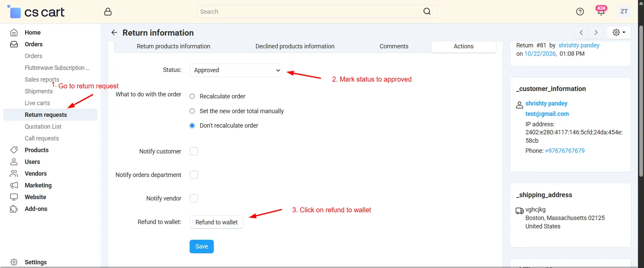Image resolution: width=644 pixels, height=268 pixels.
Task: Click the Add-ons puzzle icon
Action: click(14, 209)
